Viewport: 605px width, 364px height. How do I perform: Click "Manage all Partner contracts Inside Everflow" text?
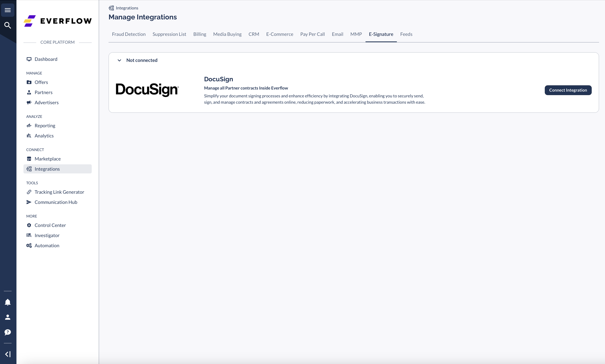pyautogui.click(x=246, y=88)
